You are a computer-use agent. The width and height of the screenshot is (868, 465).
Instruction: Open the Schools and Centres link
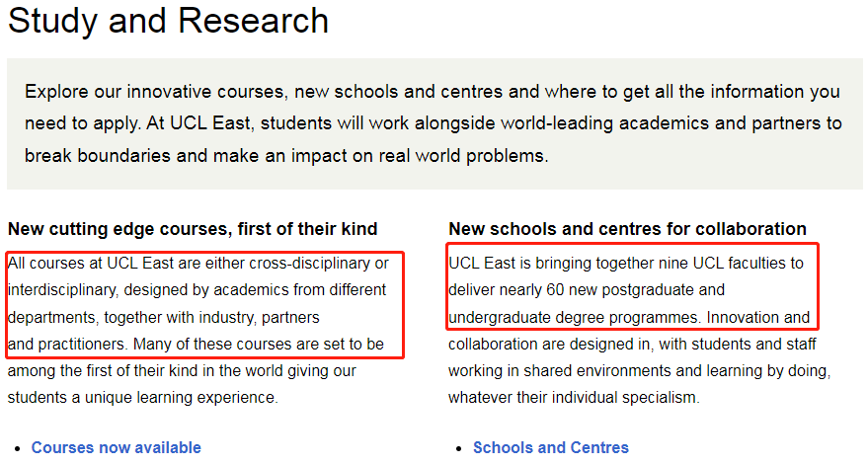[x=551, y=447]
